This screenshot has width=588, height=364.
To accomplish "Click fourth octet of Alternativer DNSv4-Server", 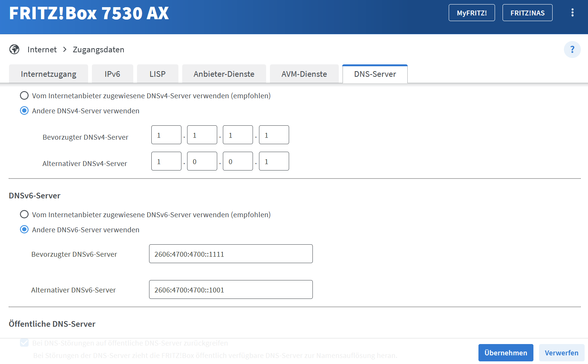I will (274, 161).
